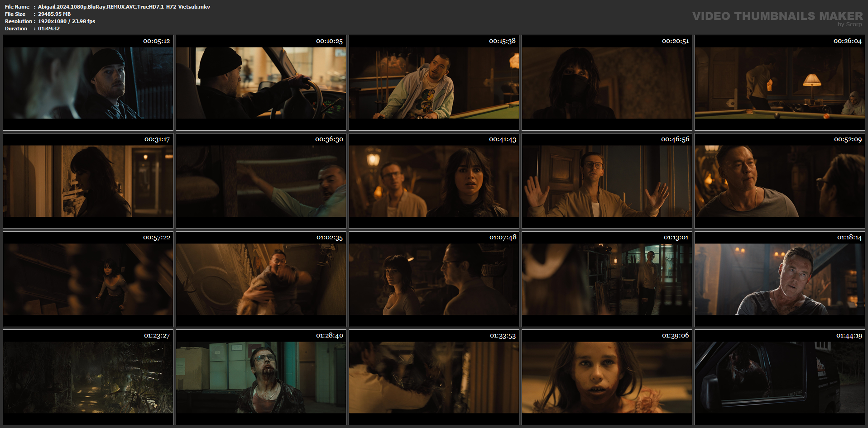Click the duration value 01:49:32
Image resolution: width=868 pixels, height=428 pixels.
(49, 29)
